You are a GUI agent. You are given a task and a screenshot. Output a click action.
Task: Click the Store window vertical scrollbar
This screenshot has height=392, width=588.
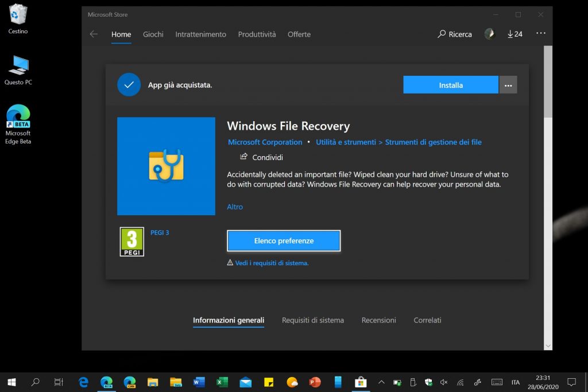[x=547, y=172]
